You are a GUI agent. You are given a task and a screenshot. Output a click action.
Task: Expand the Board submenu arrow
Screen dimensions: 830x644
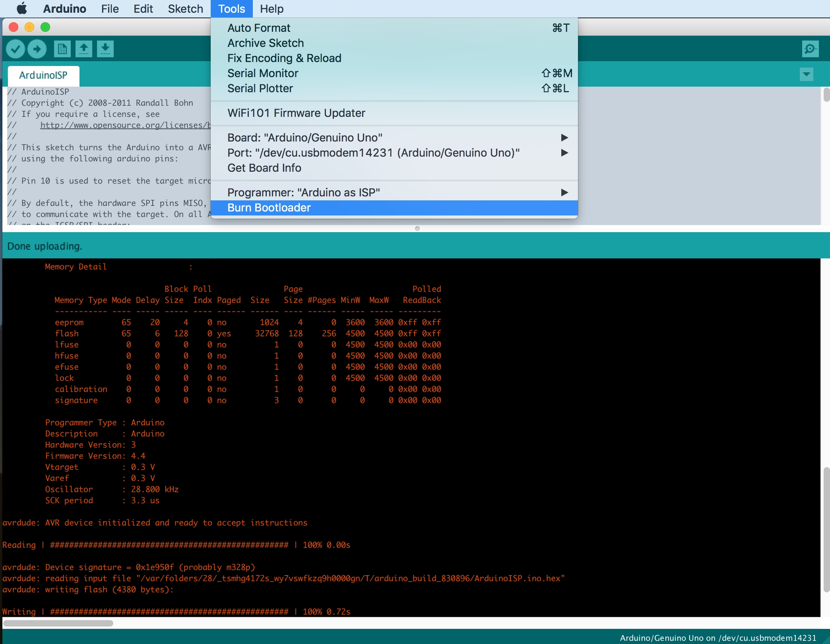[564, 138]
